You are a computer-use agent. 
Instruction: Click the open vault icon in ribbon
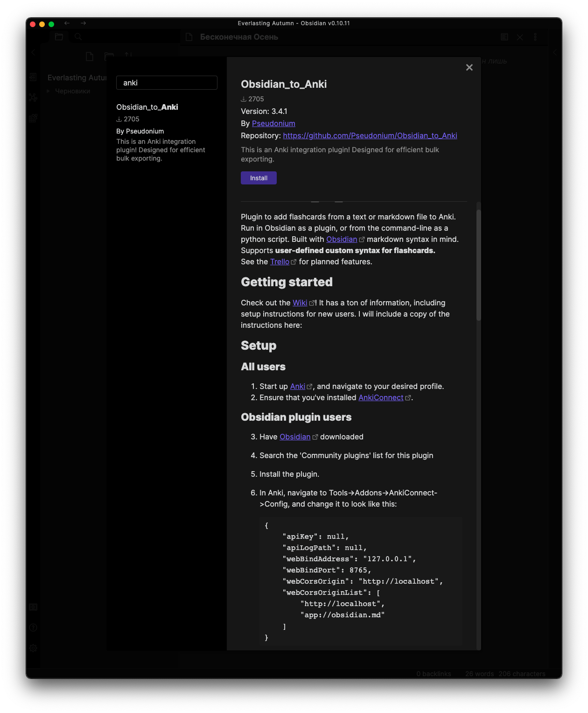[33, 607]
